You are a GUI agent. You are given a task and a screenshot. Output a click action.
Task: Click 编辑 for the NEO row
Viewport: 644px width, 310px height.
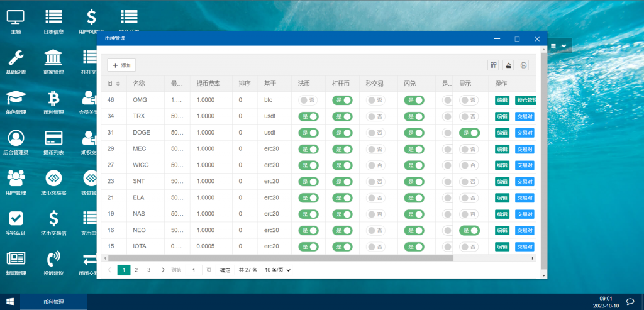click(x=502, y=230)
